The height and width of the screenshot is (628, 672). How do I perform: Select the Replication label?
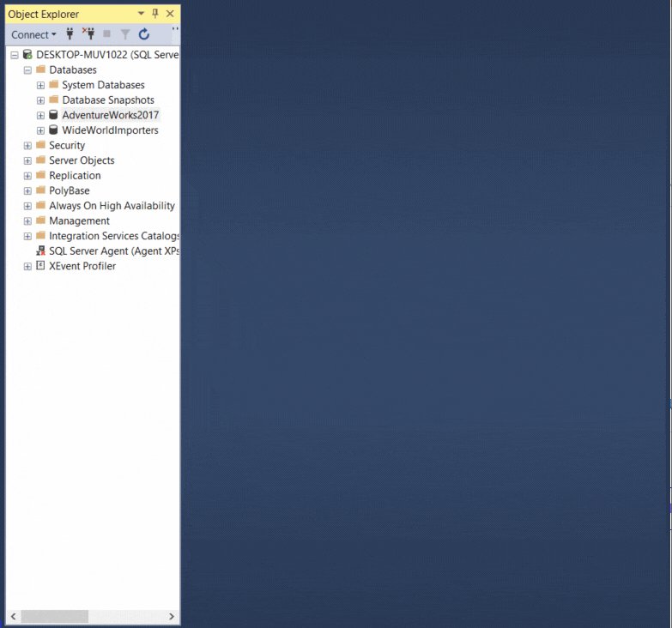(x=75, y=175)
